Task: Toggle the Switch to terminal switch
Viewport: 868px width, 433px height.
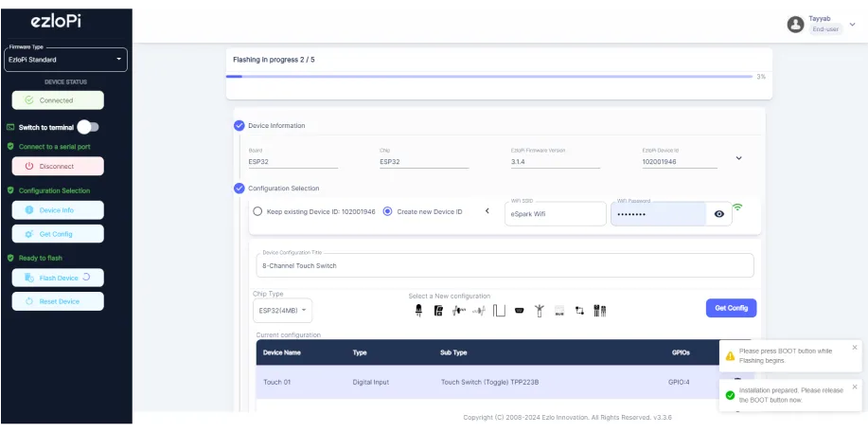Action: tap(88, 128)
